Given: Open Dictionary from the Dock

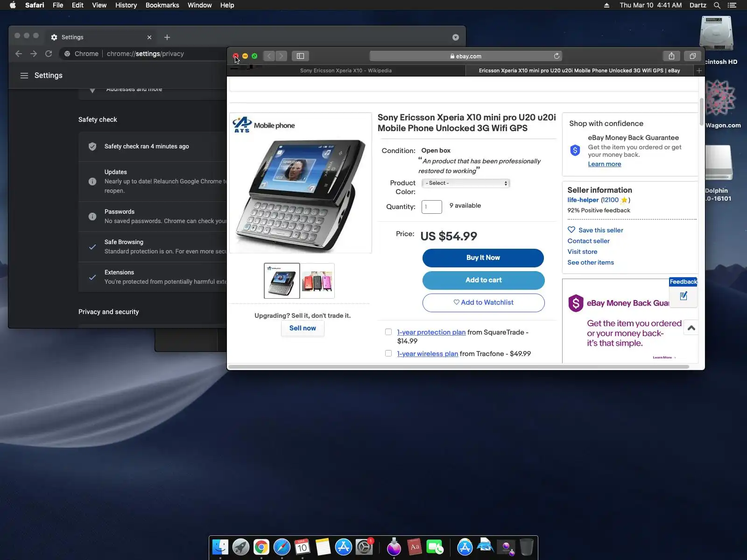Looking at the screenshot, I should (415, 547).
